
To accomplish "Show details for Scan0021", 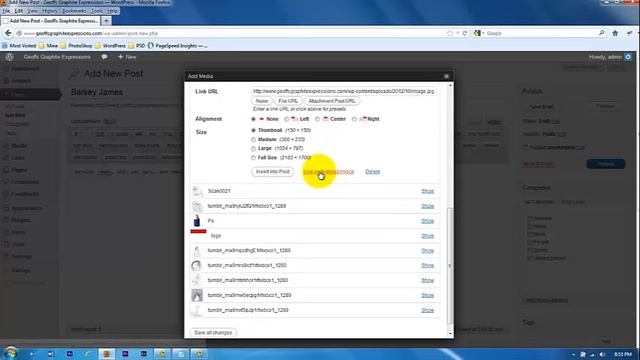I will tap(427, 191).
